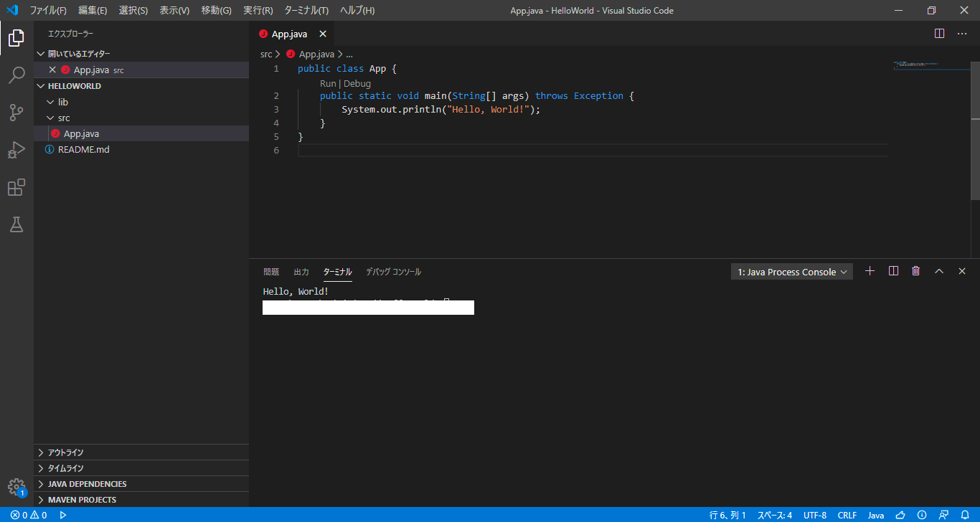Click スペース: 4 indentation setting
Screen dimensions: 980x522
[x=775, y=515]
